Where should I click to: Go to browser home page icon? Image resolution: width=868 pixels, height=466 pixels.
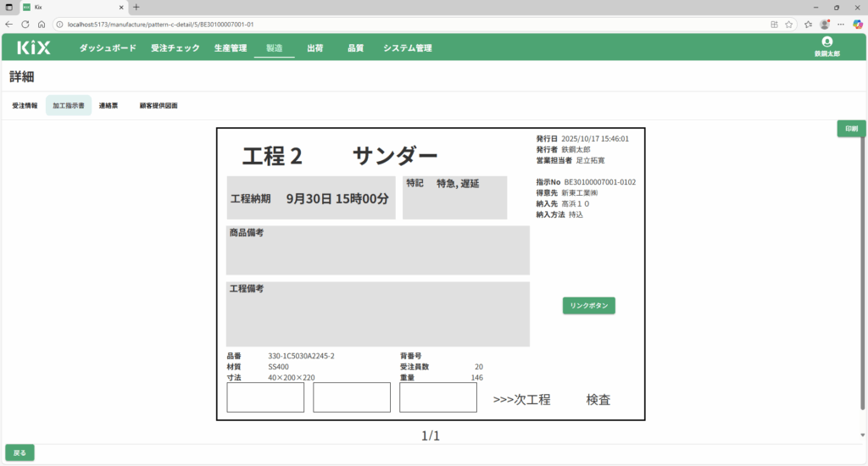41,25
